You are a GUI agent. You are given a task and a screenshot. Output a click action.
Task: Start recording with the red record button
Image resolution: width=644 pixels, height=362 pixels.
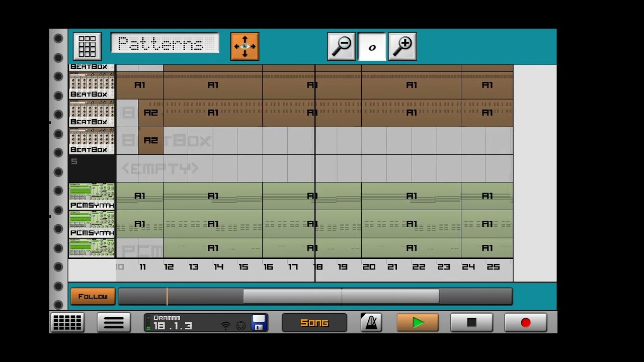pyautogui.click(x=526, y=323)
